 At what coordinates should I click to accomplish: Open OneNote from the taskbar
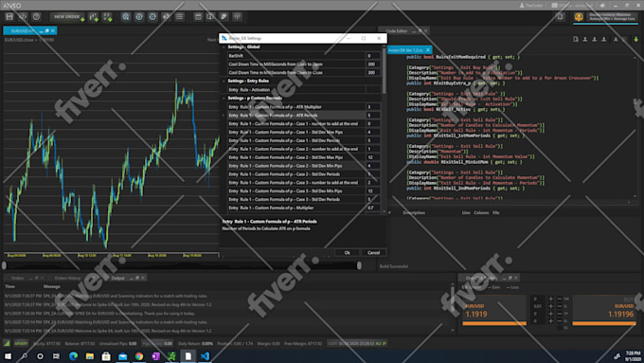point(155,356)
